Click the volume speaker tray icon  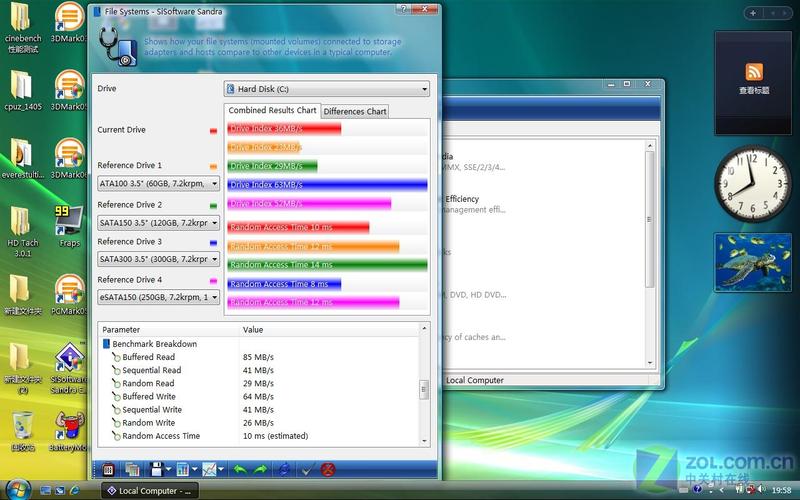762,489
